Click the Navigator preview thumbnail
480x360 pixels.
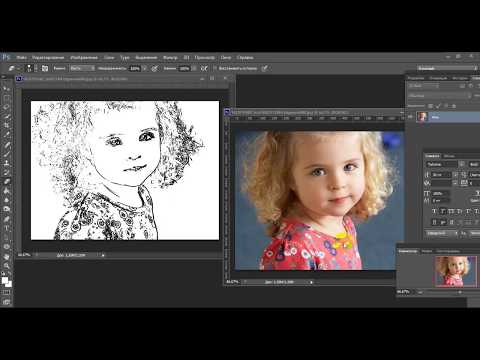point(455,271)
